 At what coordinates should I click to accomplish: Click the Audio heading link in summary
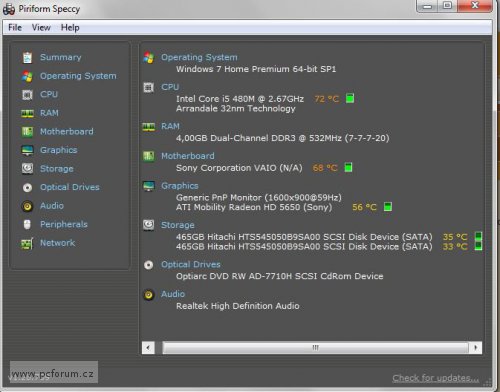tap(173, 294)
